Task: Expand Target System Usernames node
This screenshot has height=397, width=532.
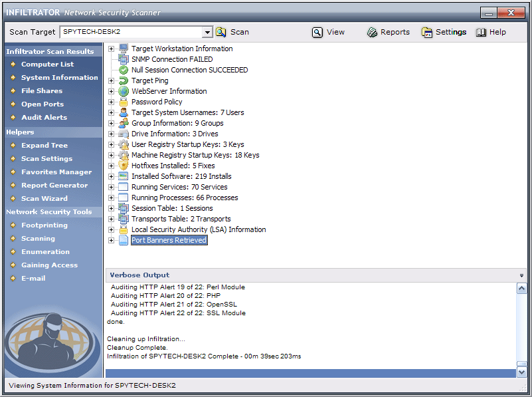Action: coord(110,112)
